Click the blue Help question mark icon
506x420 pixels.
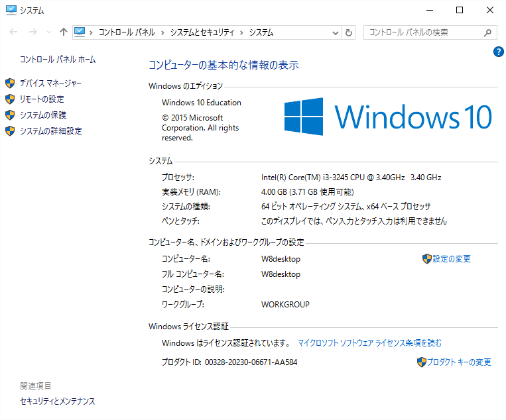(499, 52)
